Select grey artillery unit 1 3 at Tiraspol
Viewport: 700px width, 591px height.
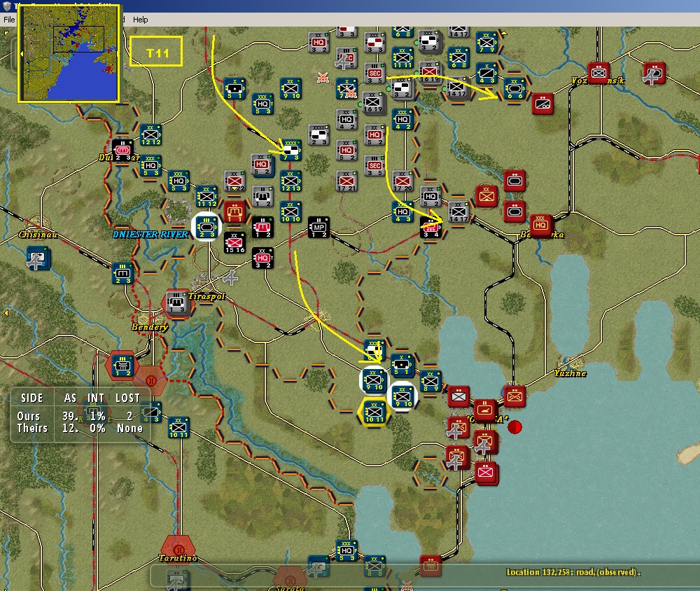tap(177, 303)
